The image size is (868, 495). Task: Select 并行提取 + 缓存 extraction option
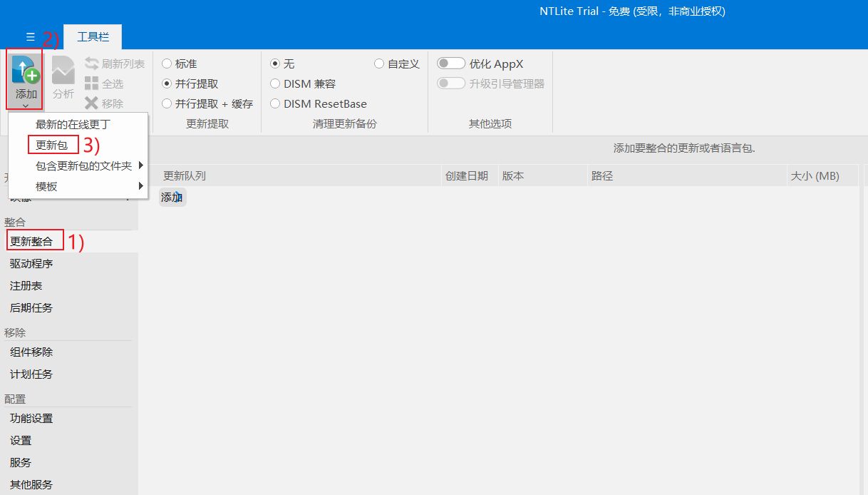pyautogui.click(x=167, y=103)
